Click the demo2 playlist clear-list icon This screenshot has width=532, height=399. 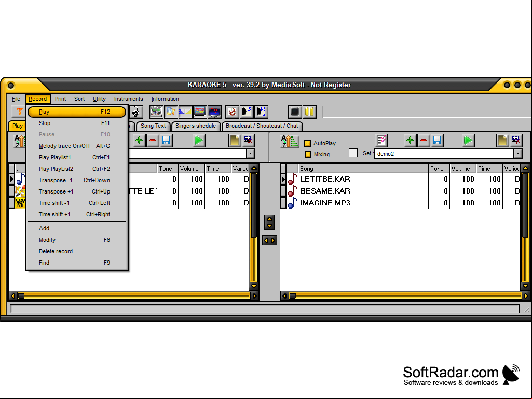tap(516, 141)
